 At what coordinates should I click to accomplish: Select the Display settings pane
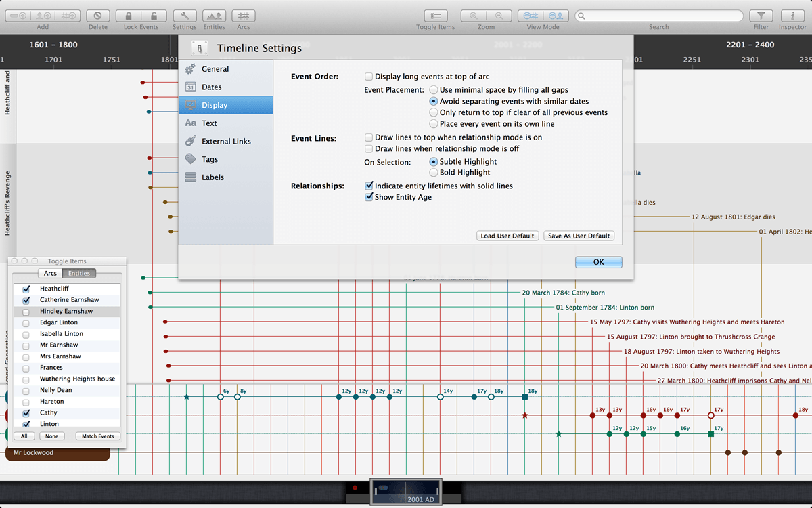226,105
